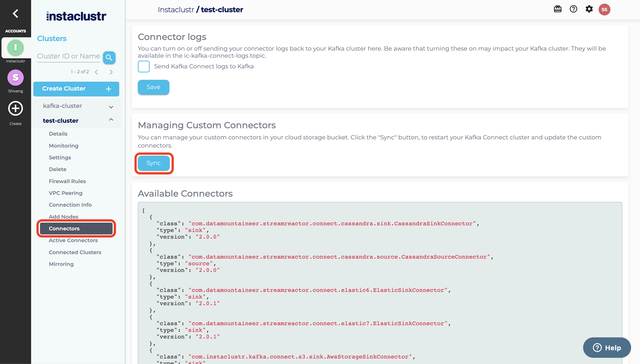Click the back arrow above Accounts
Image resolution: width=640 pixels, height=364 pixels.
point(16,14)
